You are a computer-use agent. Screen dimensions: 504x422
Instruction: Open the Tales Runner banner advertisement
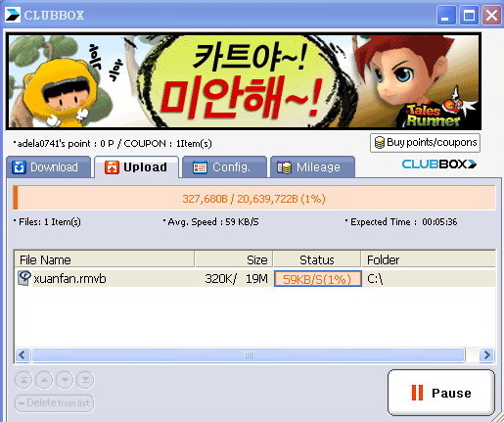click(x=244, y=81)
